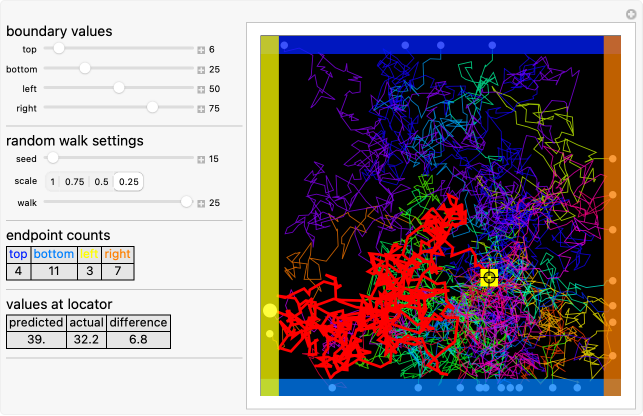643x416 pixels.
Task: Click the 'difference' column header
Action: click(138, 323)
